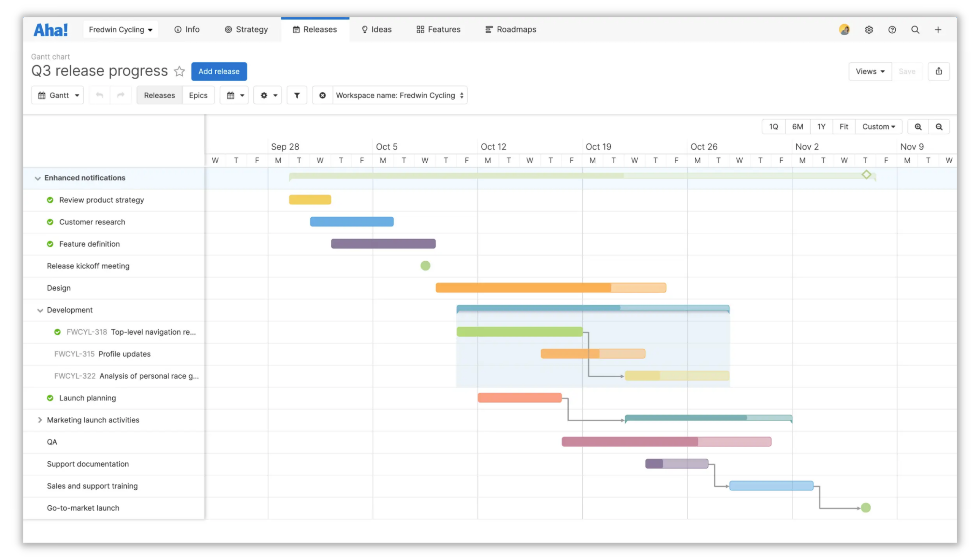Viewport: 980px width, 560px height.
Task: Select the orange Design progress bar
Action: [x=551, y=288]
